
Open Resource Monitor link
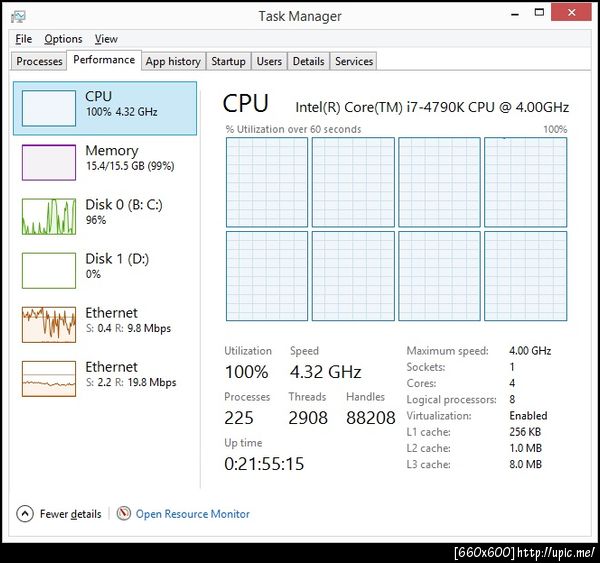[192, 514]
